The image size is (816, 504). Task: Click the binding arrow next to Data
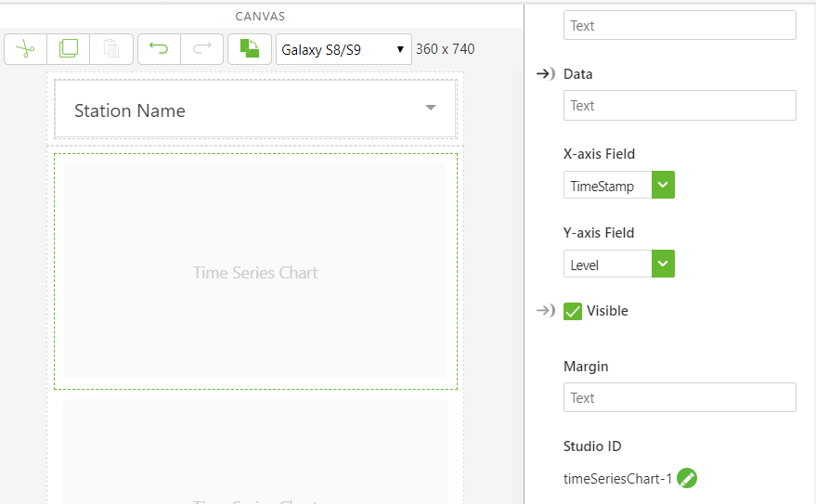[x=546, y=74]
